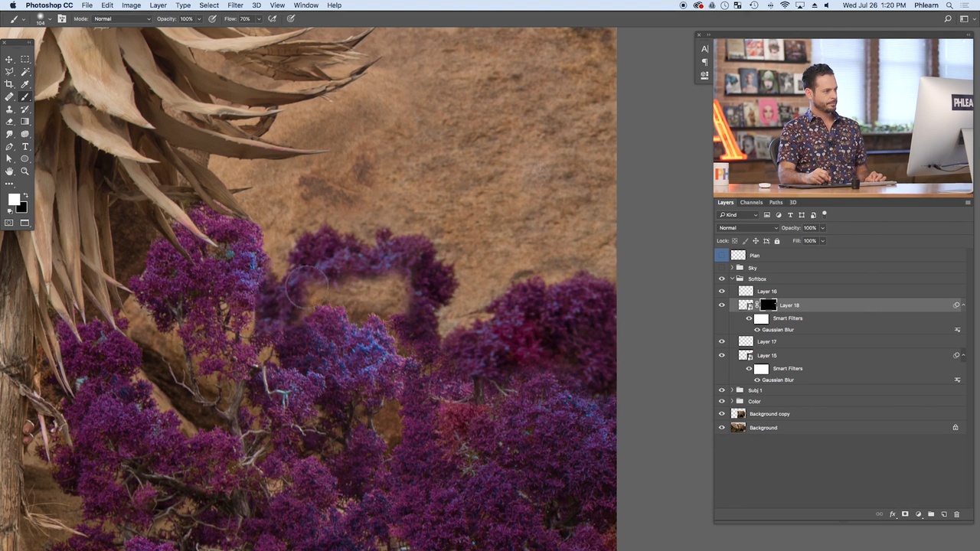Viewport: 980px width, 551px height.
Task: Add a layer mask
Action: pyautogui.click(x=905, y=514)
